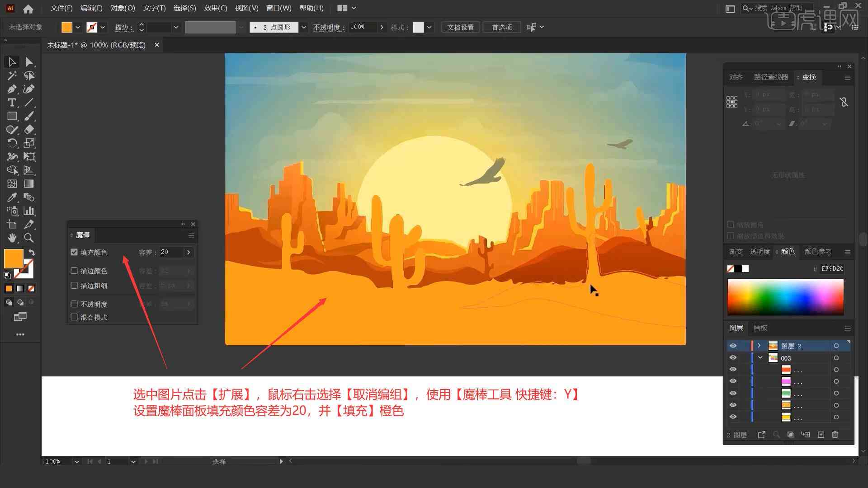
Task: Select the Hand tool
Action: [x=11, y=238]
